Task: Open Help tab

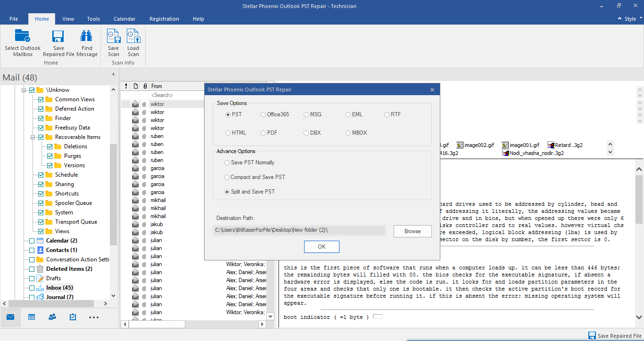Action: click(x=198, y=19)
